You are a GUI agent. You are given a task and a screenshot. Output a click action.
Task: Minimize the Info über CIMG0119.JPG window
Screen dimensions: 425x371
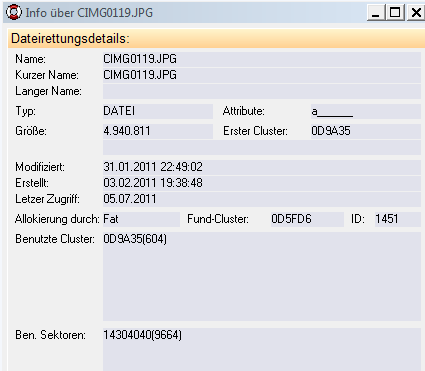[376, 13]
